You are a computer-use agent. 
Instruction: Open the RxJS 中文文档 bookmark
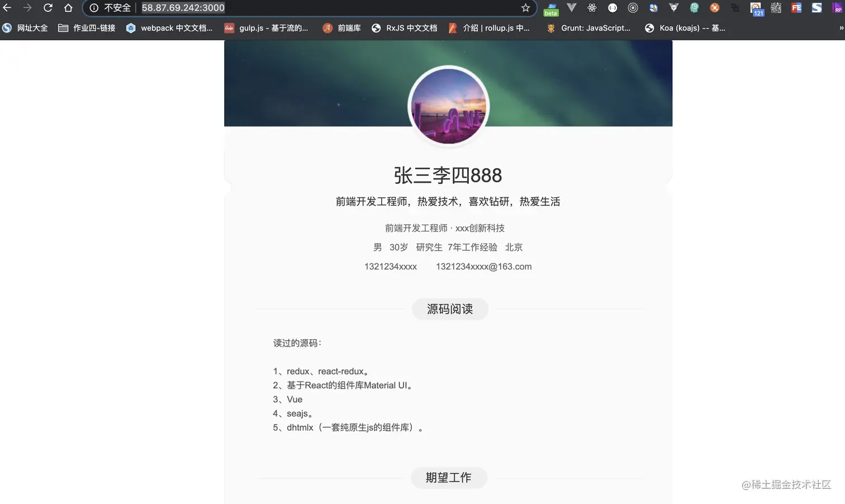405,28
